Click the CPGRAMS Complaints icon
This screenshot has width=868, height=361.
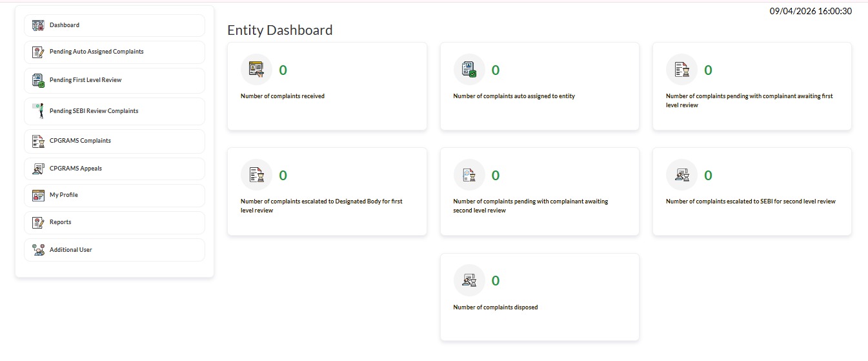tap(38, 141)
